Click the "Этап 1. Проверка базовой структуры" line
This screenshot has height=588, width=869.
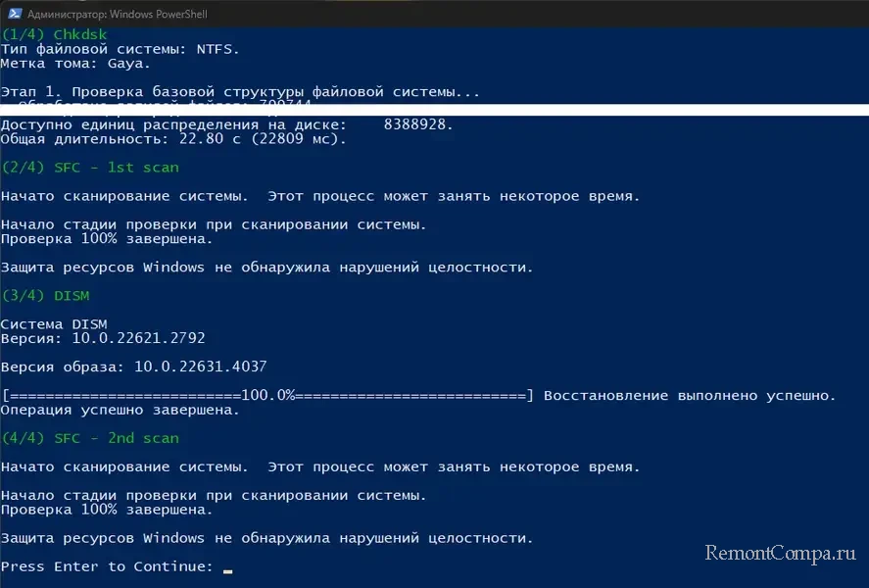(x=240, y=92)
